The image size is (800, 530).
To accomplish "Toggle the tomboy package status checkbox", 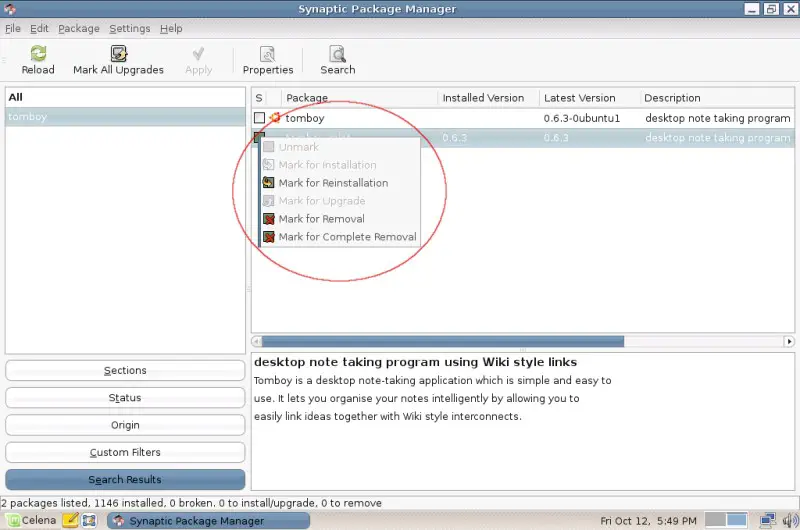I will 259,118.
